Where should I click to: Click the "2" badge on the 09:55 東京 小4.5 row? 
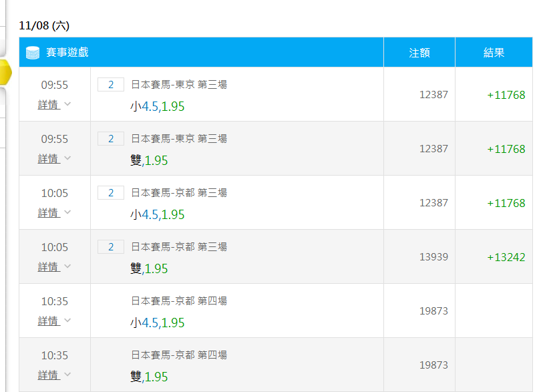pyautogui.click(x=111, y=85)
